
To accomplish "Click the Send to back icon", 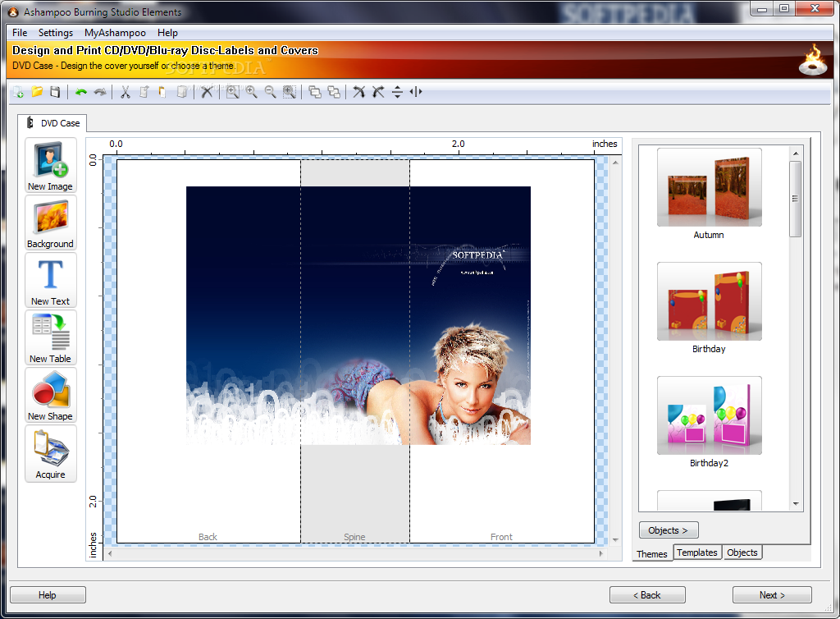I will pos(334,92).
